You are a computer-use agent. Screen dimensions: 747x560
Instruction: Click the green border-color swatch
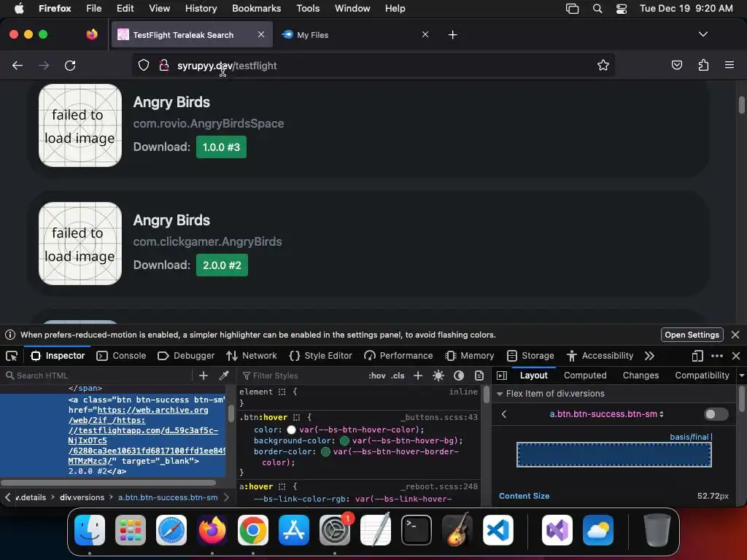[x=326, y=452]
